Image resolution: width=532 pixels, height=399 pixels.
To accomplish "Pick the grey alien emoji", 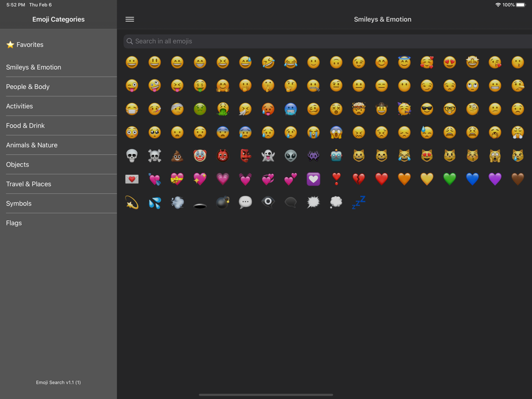I will [291, 156].
